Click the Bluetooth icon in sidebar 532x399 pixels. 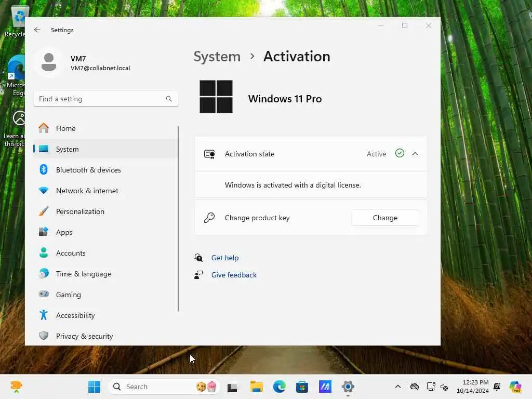(x=44, y=169)
